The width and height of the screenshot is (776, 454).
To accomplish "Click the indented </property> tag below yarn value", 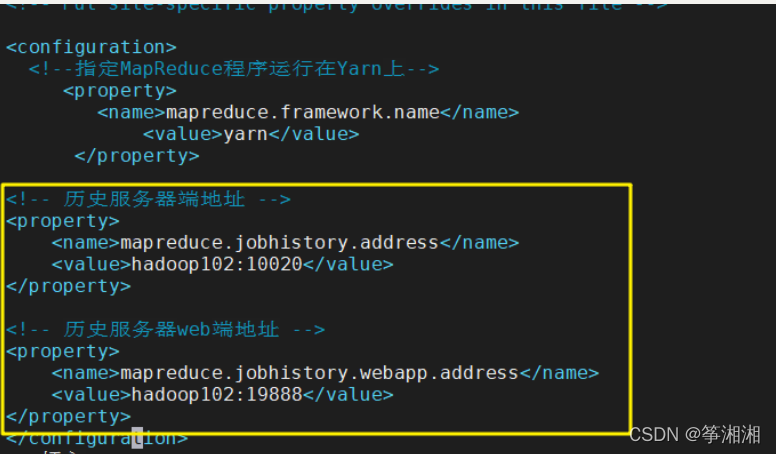I will tap(137, 156).
